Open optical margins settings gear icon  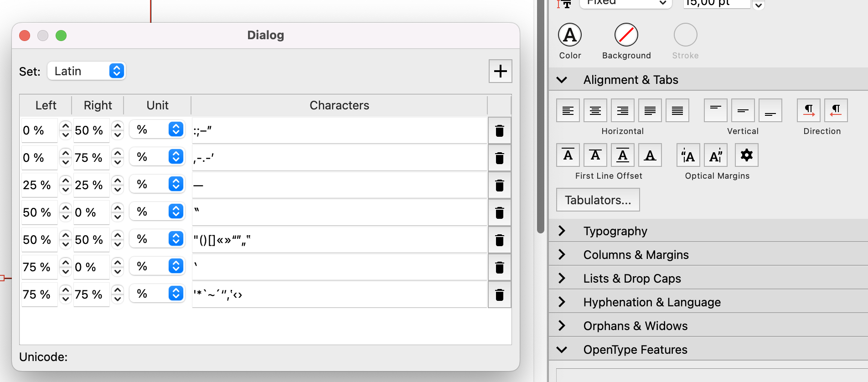click(746, 155)
